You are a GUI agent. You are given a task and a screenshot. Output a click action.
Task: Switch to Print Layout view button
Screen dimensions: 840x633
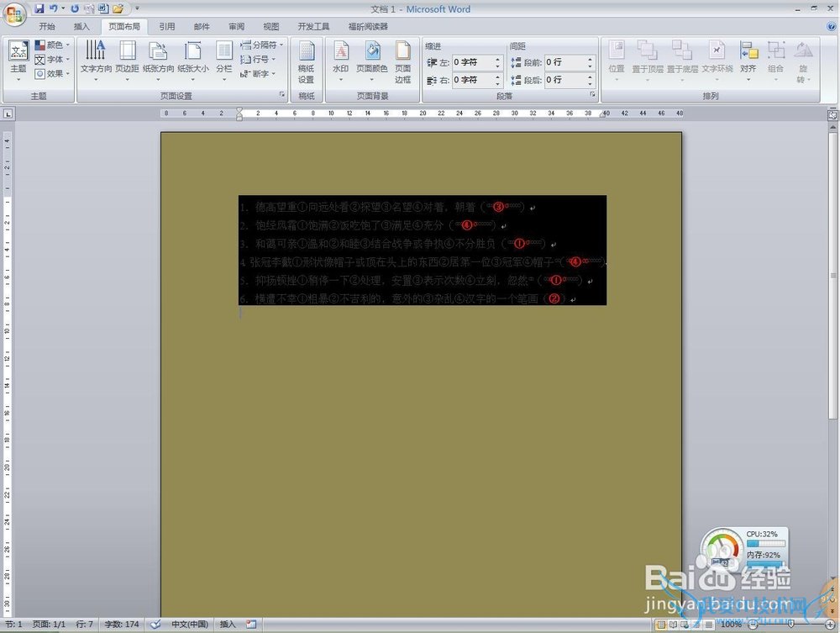pyautogui.click(x=661, y=625)
